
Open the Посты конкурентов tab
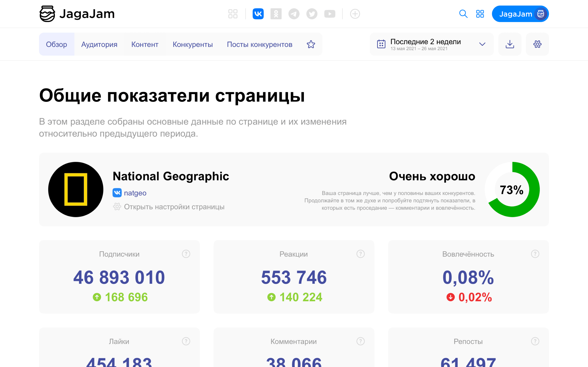pos(259,44)
